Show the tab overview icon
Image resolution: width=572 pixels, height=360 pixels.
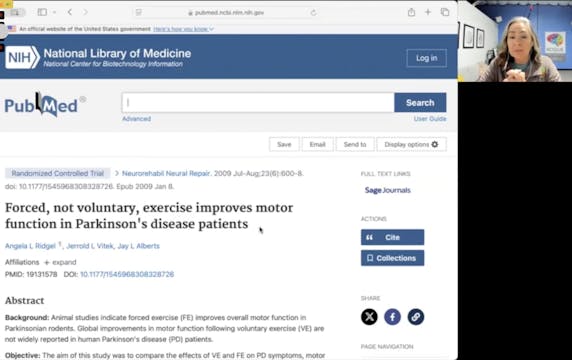click(x=445, y=12)
